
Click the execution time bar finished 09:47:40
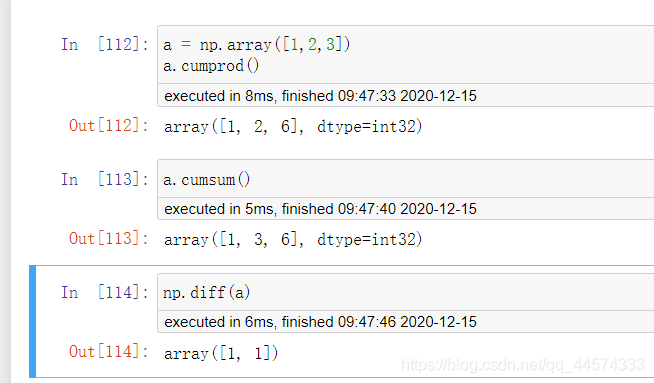tap(405, 209)
